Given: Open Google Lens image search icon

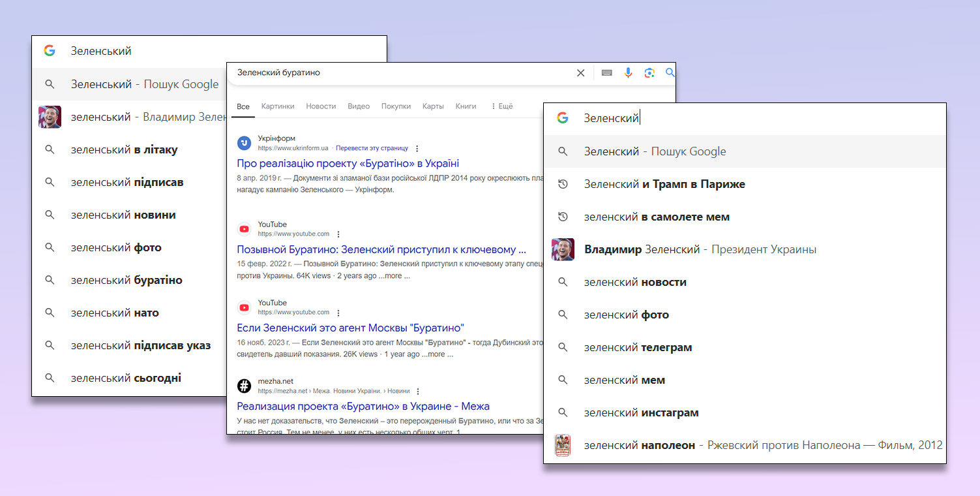Looking at the screenshot, I should (x=649, y=73).
